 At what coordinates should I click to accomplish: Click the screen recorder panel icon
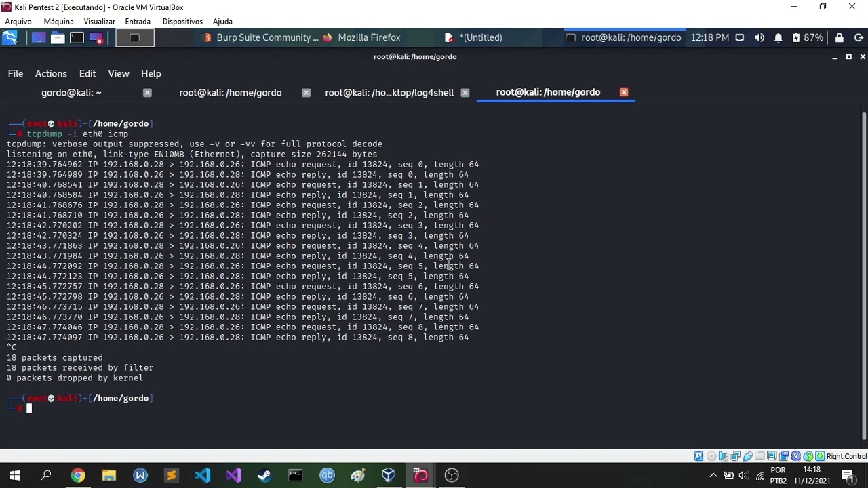[96, 38]
